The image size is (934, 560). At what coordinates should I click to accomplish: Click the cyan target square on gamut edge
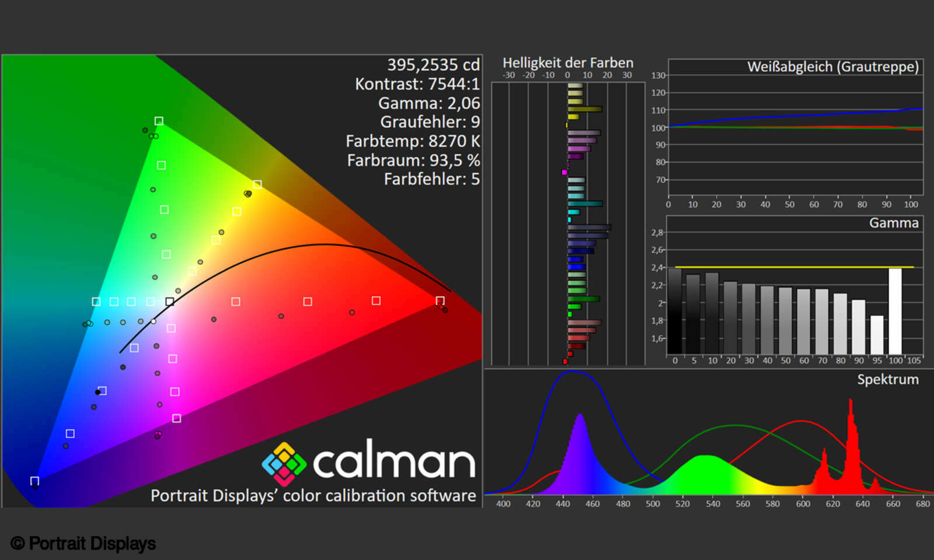[x=96, y=302]
